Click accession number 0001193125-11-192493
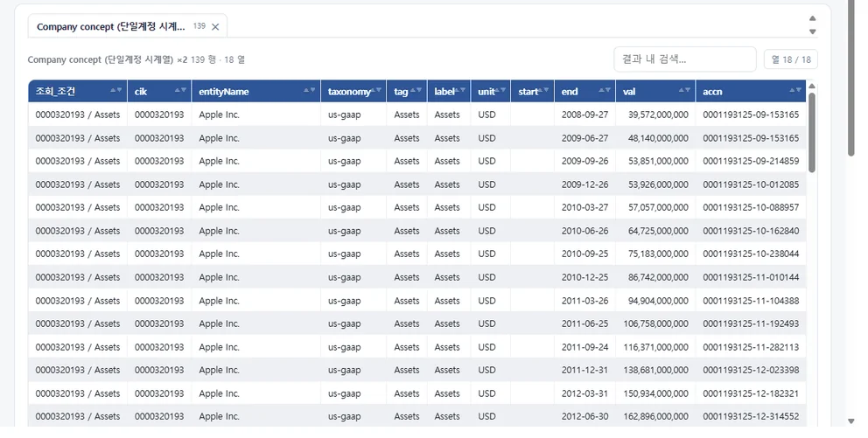 coord(751,323)
